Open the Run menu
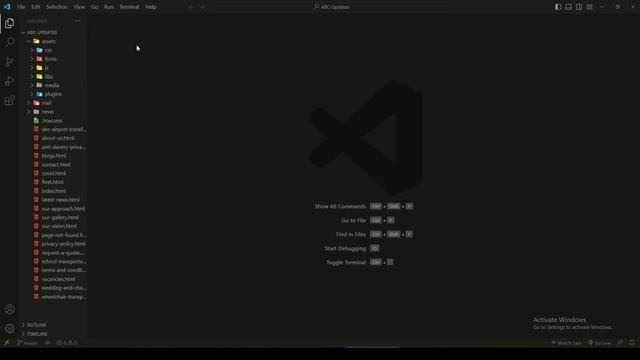Viewport: 640px width, 360px height. (109, 7)
